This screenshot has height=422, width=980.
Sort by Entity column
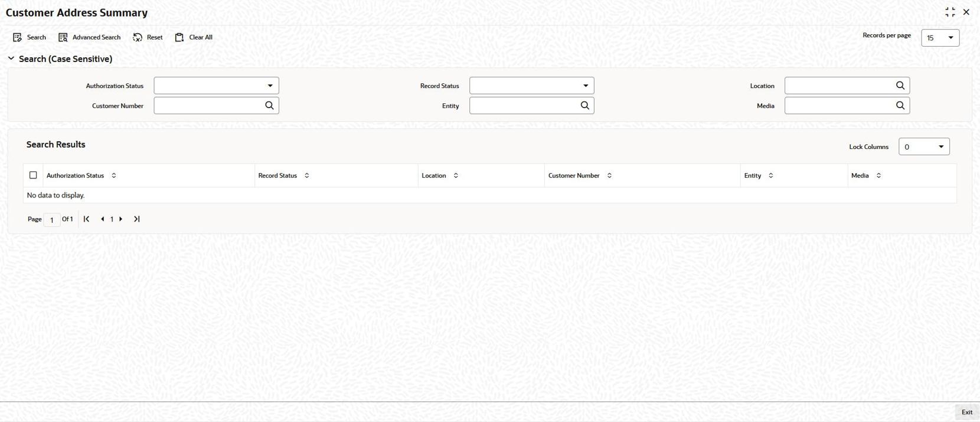[x=771, y=176]
